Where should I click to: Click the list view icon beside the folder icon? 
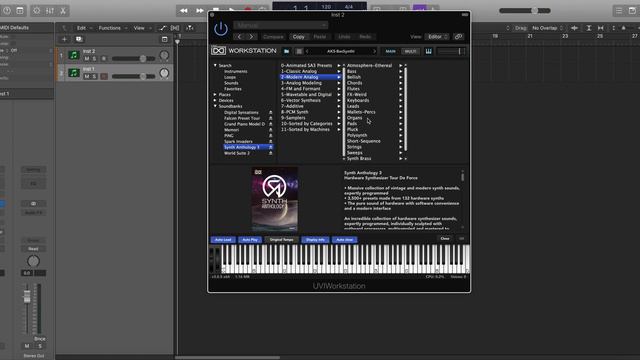[x=299, y=51]
